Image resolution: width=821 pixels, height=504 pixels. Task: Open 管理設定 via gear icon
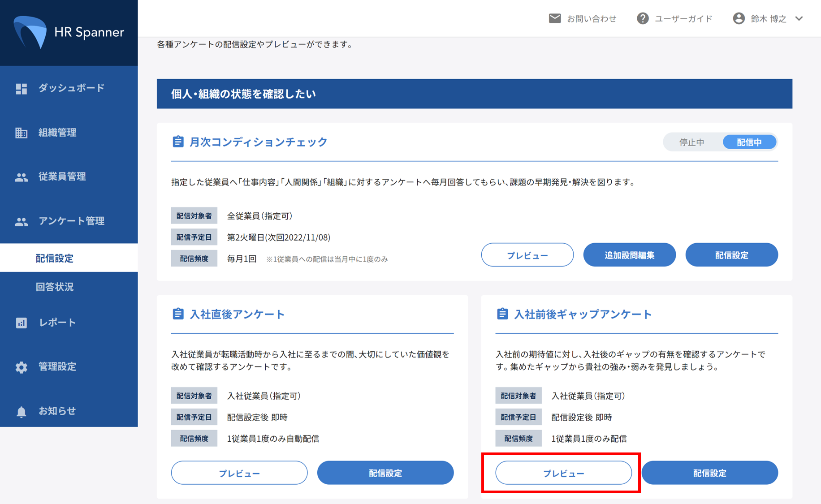coord(21,367)
